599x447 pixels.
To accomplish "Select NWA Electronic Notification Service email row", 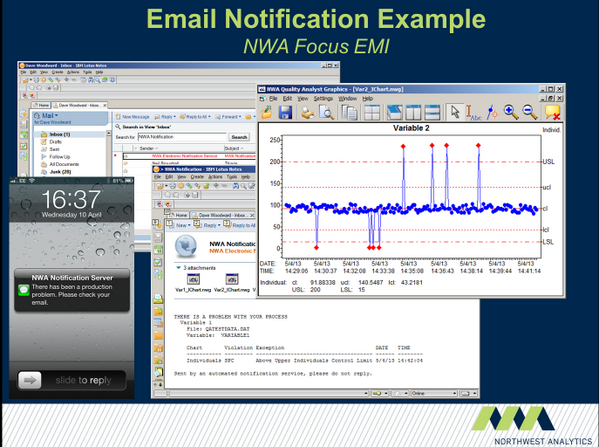I will (189, 156).
